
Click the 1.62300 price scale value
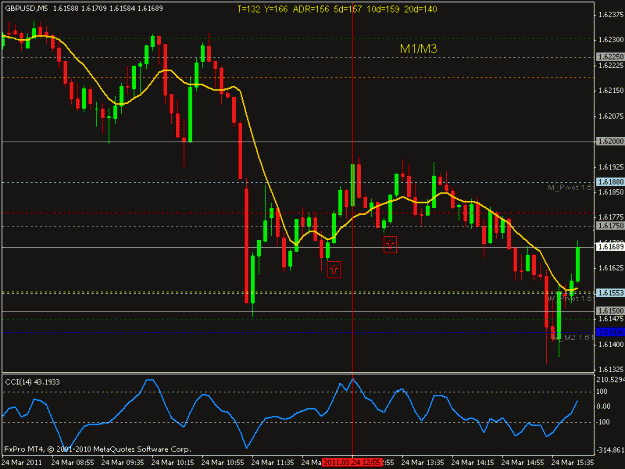click(x=611, y=40)
